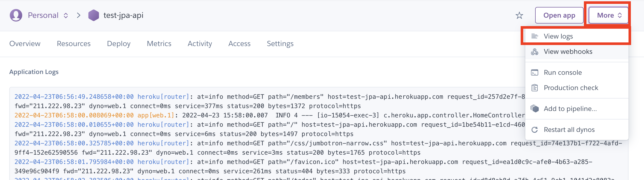This screenshot has height=180, width=644.
Task: Select View webhooks menu item
Action: click(x=577, y=51)
